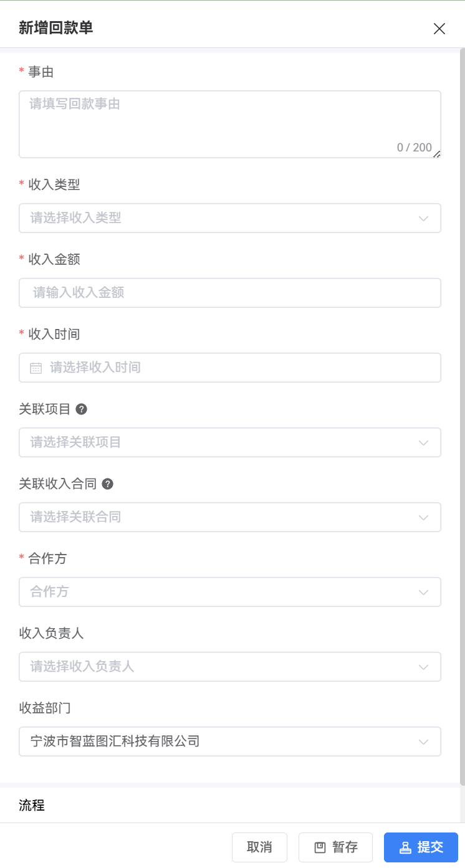This screenshot has height=868, width=465.
Task: Expand the 收益部门 dropdown arrow
Action: pos(424,742)
